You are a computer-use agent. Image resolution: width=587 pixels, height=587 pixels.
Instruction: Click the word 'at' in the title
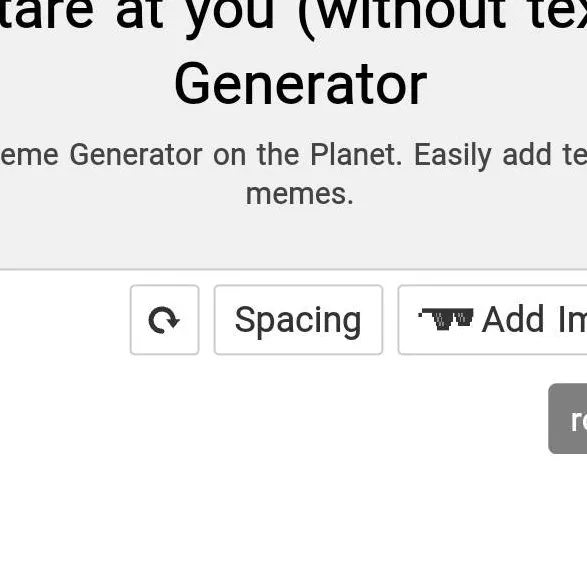click(140, 16)
